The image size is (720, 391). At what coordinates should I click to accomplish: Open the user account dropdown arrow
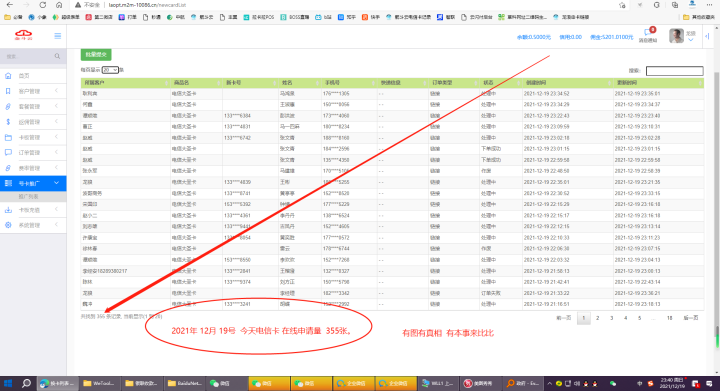[x=691, y=40]
